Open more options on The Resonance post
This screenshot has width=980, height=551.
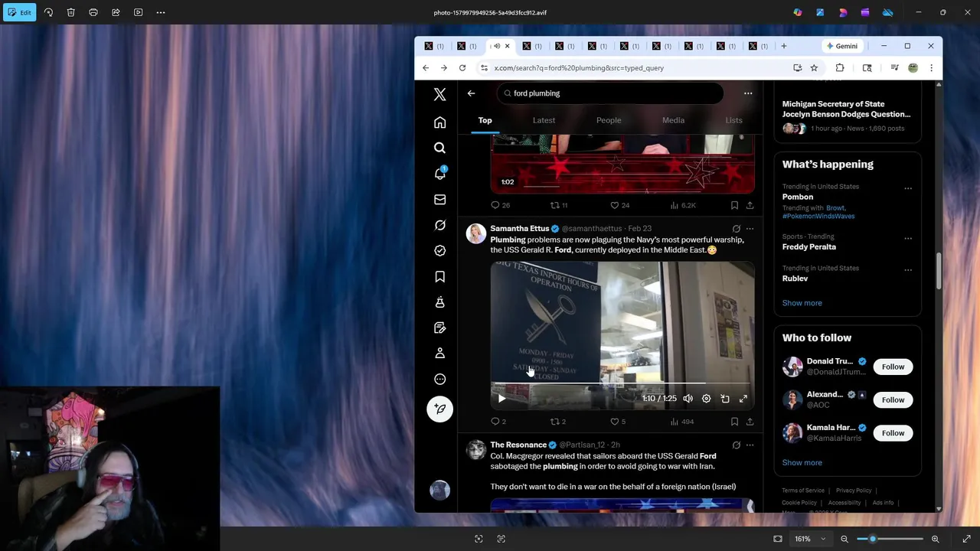750,445
